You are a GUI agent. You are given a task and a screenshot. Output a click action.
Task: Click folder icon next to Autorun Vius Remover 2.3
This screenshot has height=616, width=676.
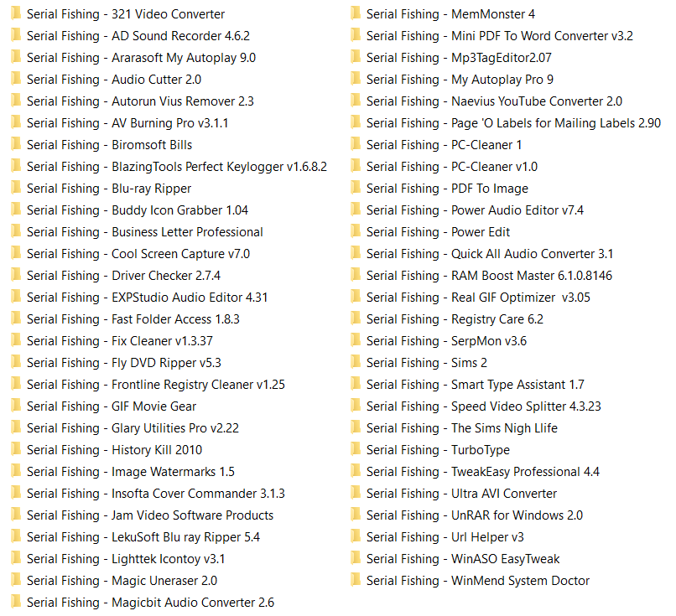click(x=16, y=101)
